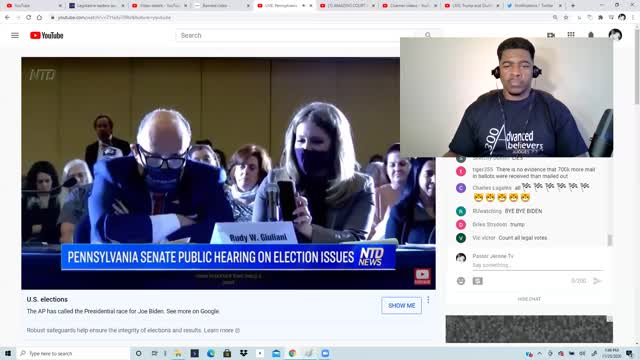Click the live chat scrollbar handle
Viewport: 640px width, 360px height.
pos(609,240)
